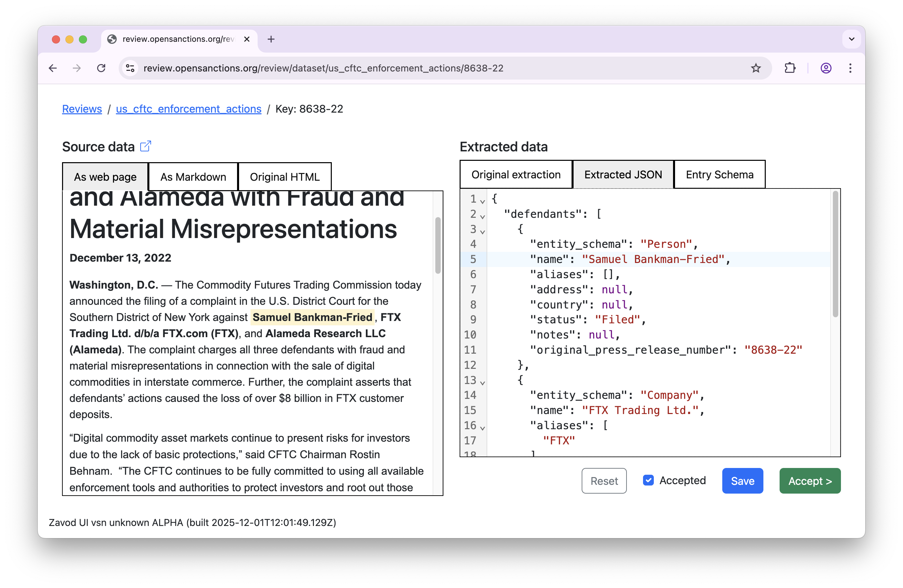Close the review.opensanctions.org tab
The image size is (903, 588).
point(246,39)
